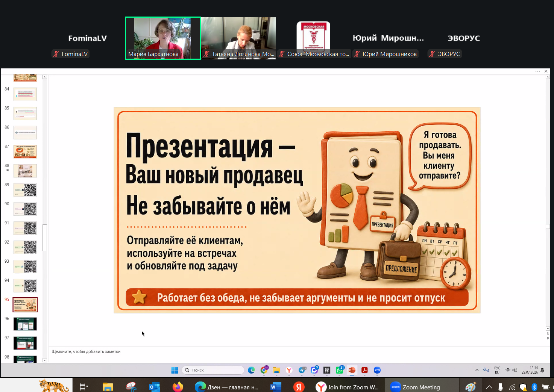Viewport: 554px width, 392px height.
Task: Open Chrome with profile badge M
Action: 264,370
